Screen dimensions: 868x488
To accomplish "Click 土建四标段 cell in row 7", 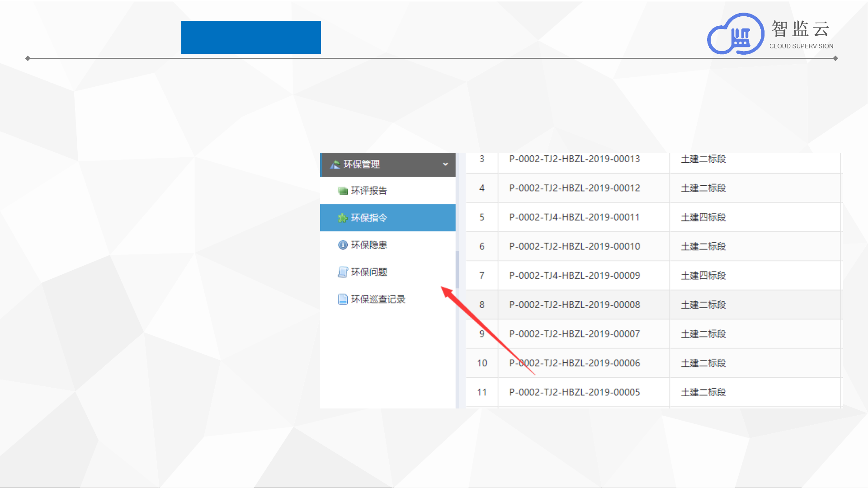I will (x=703, y=276).
